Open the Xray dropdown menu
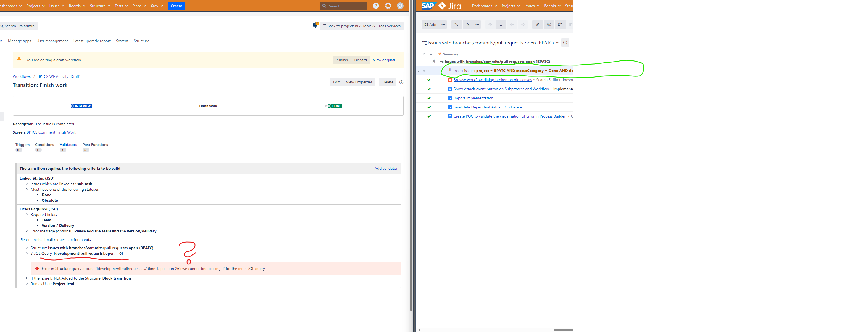 157,6
